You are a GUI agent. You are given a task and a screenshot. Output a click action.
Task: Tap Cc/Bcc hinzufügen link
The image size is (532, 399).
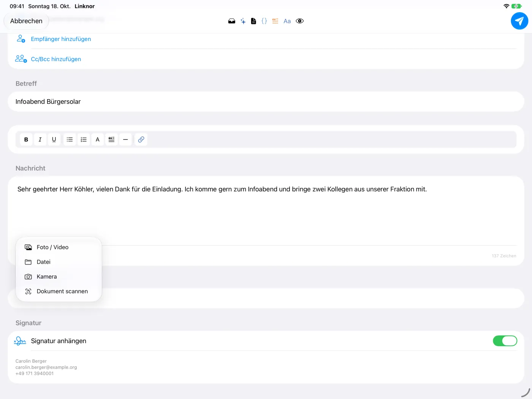[x=56, y=59]
